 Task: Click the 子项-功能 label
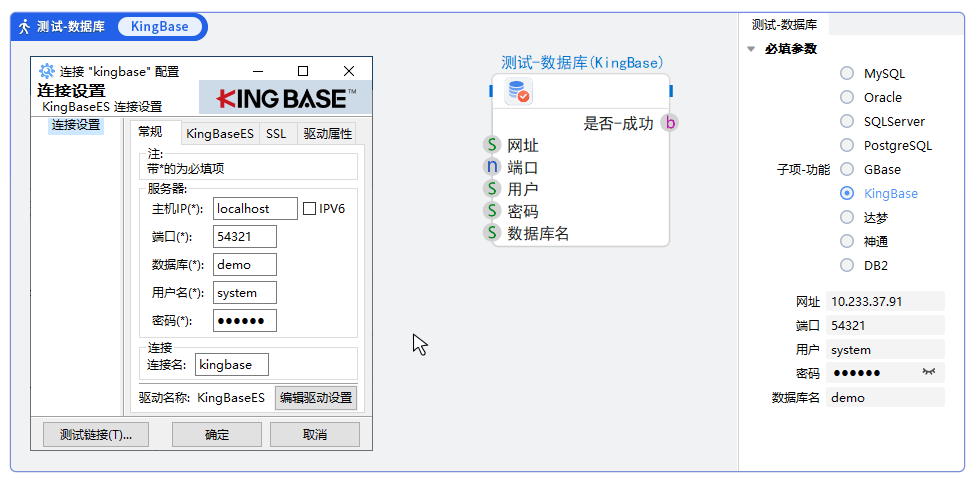pos(803,170)
